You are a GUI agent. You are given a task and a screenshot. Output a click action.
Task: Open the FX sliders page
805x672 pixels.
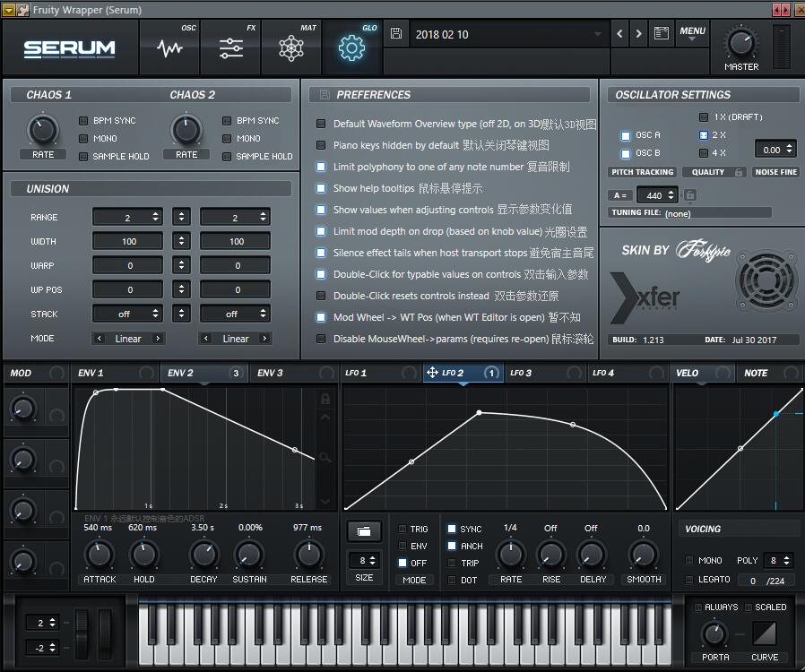click(x=231, y=48)
